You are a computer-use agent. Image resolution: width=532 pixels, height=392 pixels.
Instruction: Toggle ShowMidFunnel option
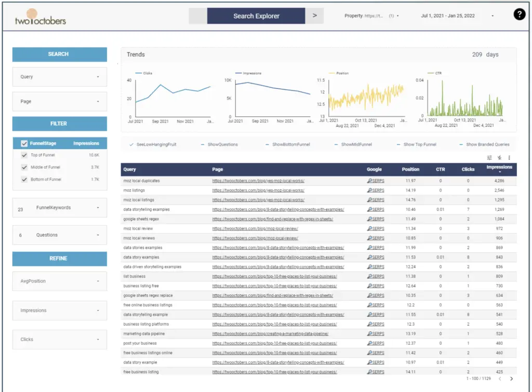tap(353, 144)
